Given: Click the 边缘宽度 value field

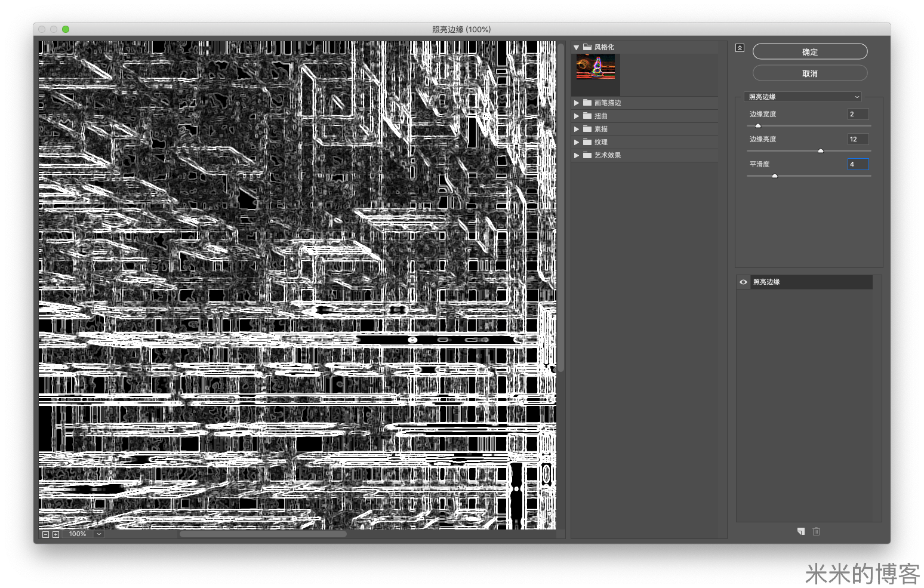Looking at the screenshot, I should (858, 114).
